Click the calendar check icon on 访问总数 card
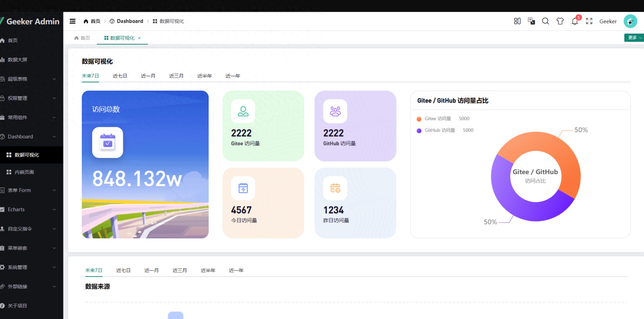 tap(107, 142)
